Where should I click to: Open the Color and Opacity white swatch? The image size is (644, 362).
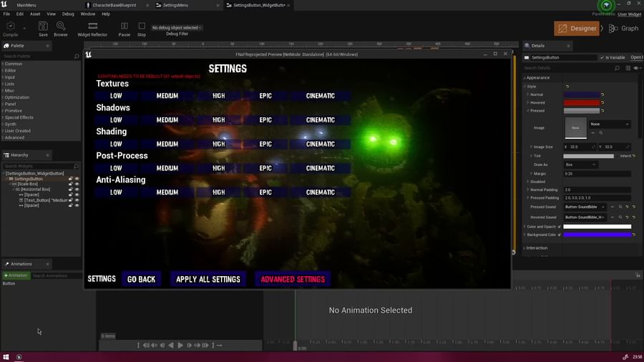coord(597,227)
